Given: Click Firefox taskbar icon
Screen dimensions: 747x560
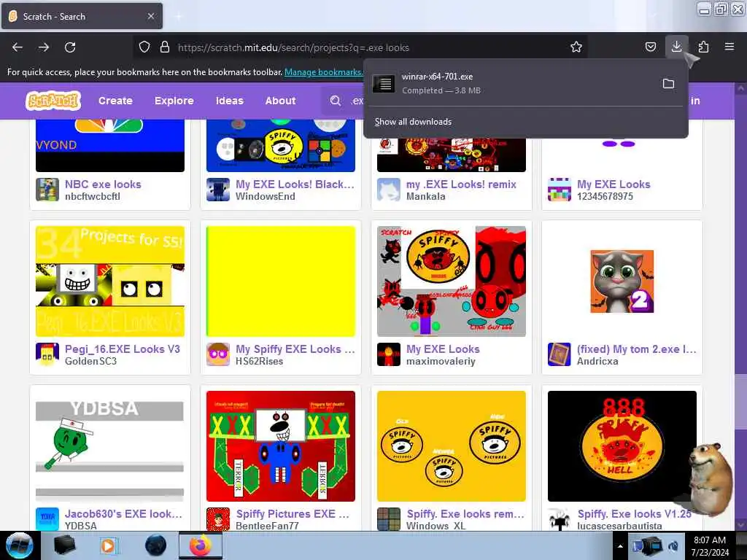Looking at the screenshot, I should pyautogui.click(x=201, y=545).
